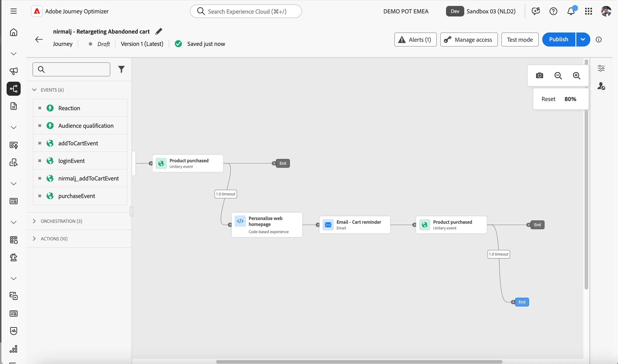Select the Reaction event in palette

[x=80, y=108]
